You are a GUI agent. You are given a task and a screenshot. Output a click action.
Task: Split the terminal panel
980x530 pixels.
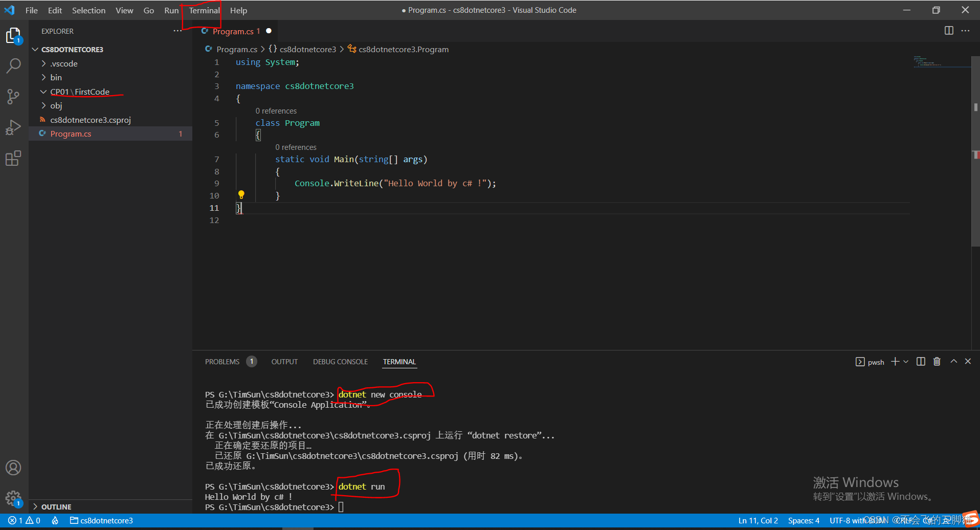click(x=921, y=362)
